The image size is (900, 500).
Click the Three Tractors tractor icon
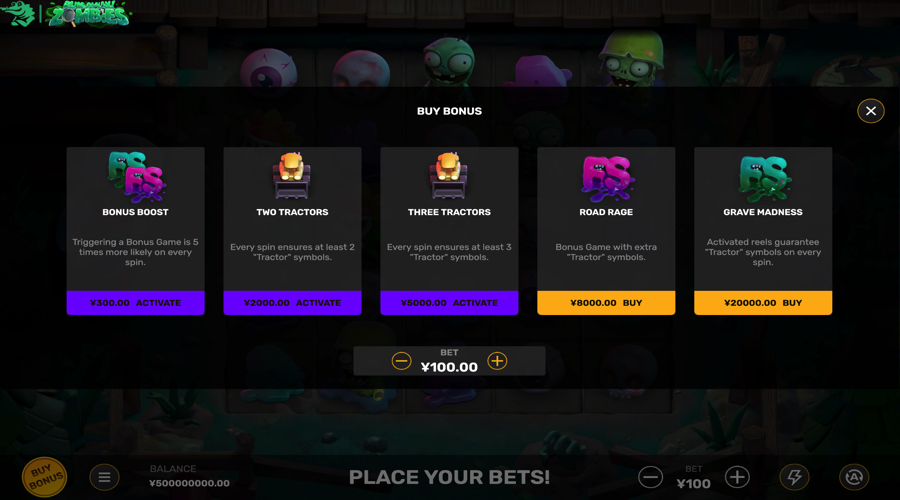[449, 176]
